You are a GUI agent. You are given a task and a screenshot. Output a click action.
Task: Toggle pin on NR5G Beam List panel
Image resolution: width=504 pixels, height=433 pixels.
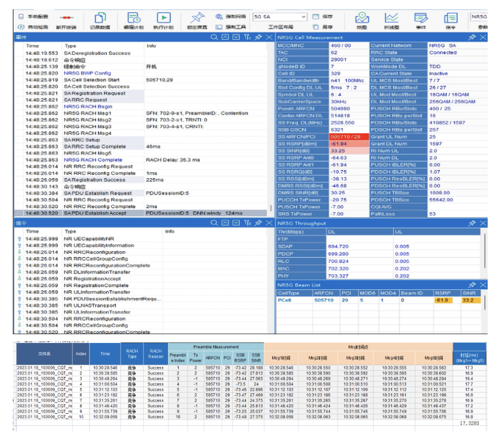(x=472, y=285)
